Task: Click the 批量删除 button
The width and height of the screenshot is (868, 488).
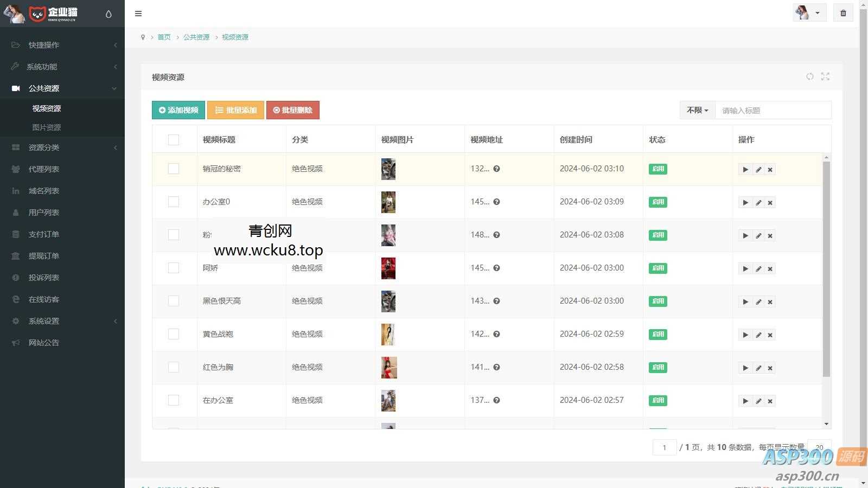Action: (292, 110)
